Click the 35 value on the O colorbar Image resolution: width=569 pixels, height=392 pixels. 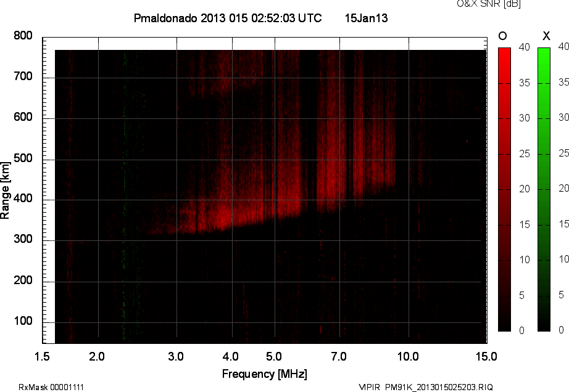[x=525, y=83]
